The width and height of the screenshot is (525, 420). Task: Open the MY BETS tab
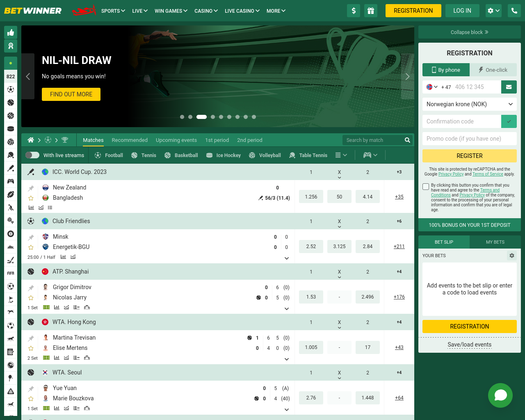(x=495, y=242)
